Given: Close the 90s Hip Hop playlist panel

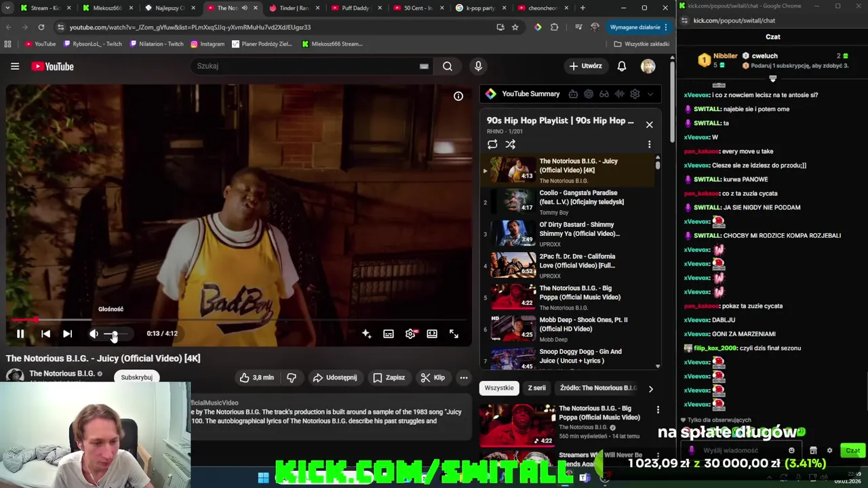Looking at the screenshot, I should (649, 125).
